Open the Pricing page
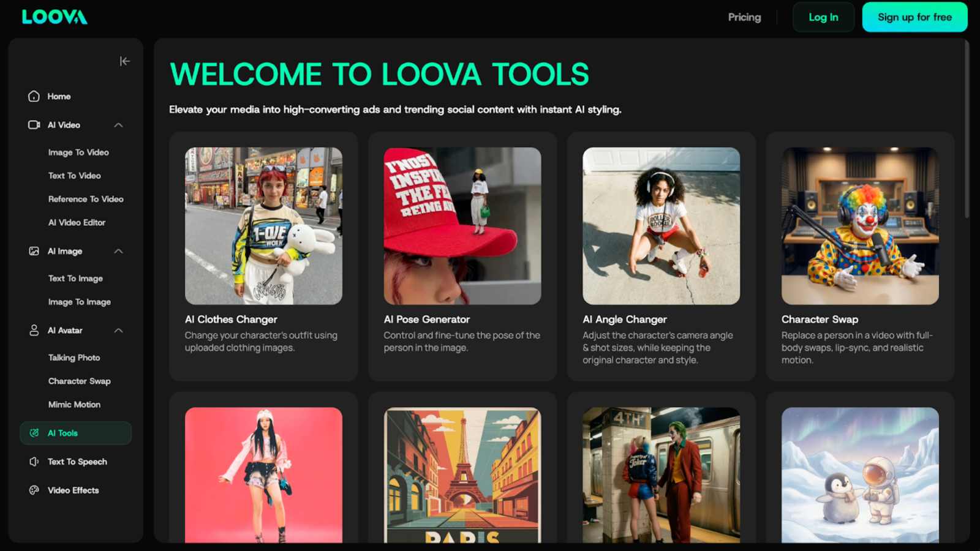The height and width of the screenshot is (551, 980). click(744, 17)
